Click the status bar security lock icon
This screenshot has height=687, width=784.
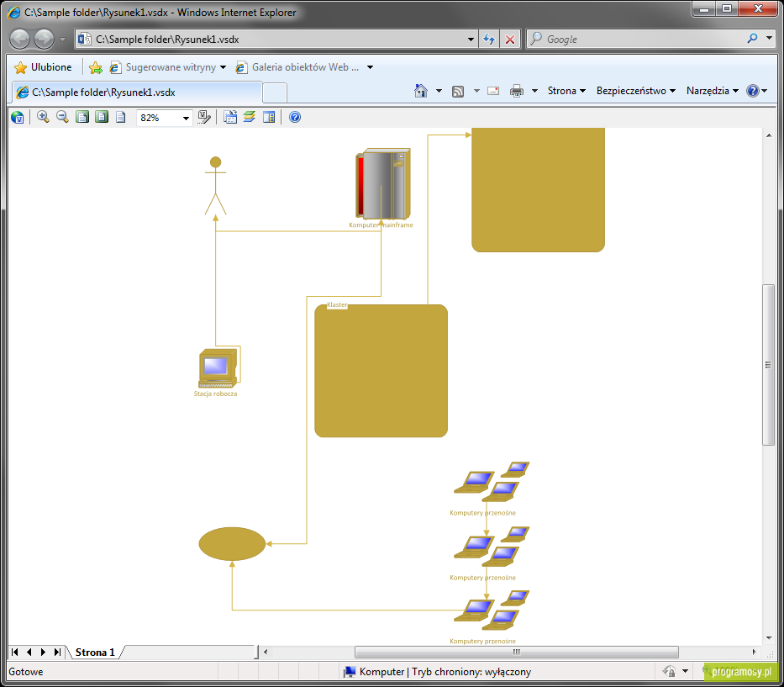click(x=669, y=671)
